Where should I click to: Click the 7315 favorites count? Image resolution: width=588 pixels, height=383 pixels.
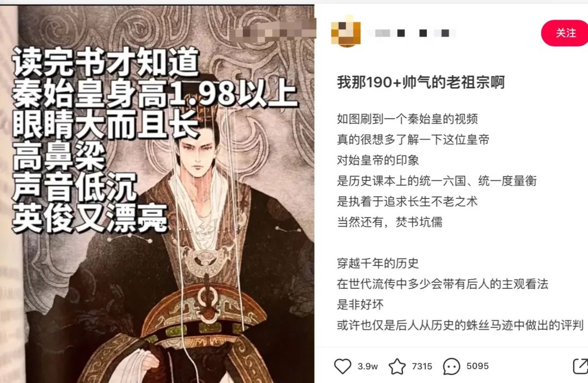tap(422, 366)
